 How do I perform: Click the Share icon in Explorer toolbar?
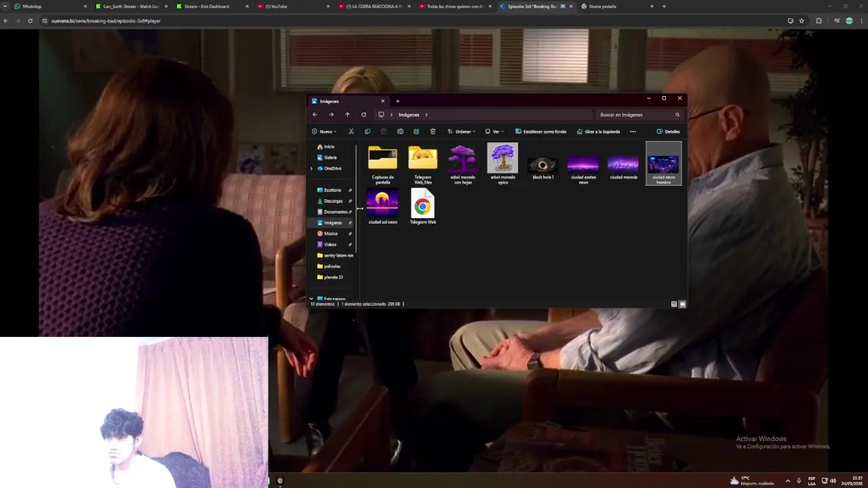[x=416, y=131]
